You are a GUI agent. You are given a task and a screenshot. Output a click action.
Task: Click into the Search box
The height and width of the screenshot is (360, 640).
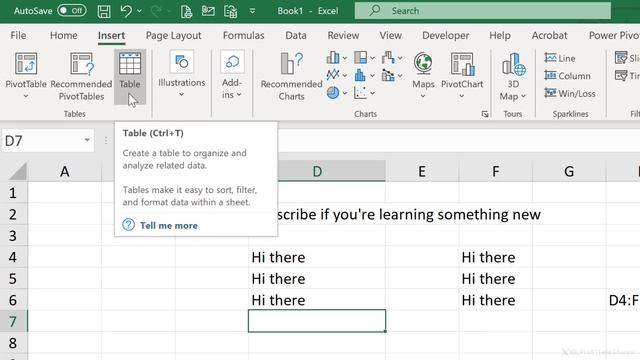click(483, 11)
